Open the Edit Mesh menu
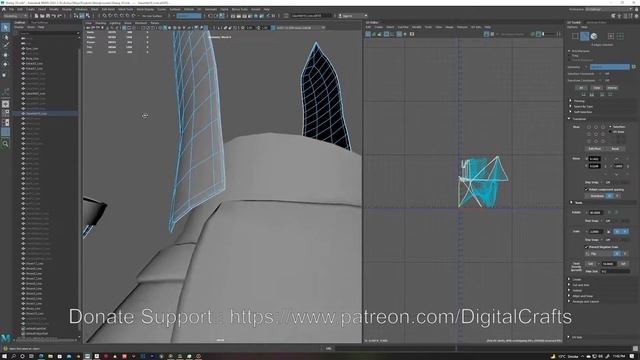This screenshot has height=360, width=640. click(108, 9)
